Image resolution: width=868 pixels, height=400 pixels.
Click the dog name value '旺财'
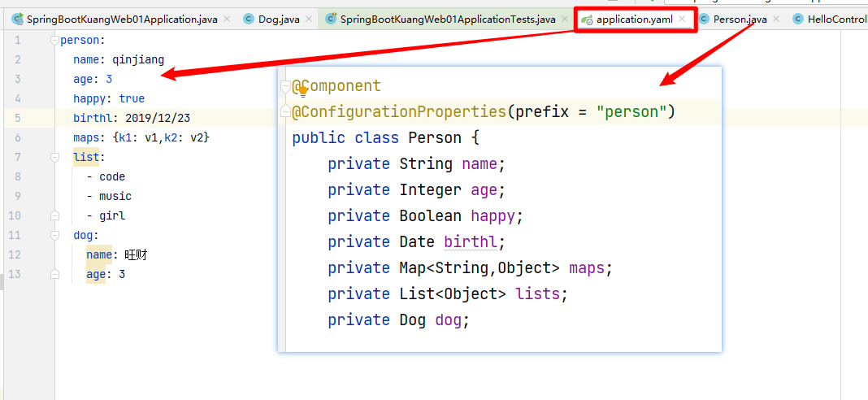(137, 254)
